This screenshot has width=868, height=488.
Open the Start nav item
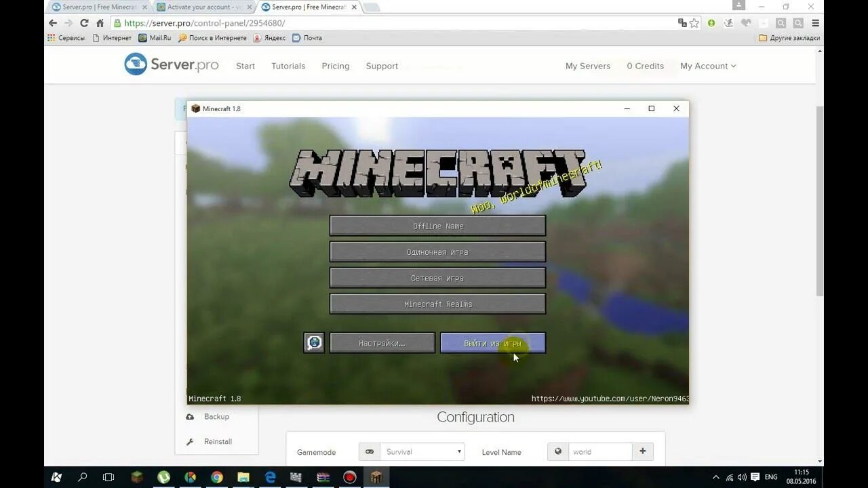coord(245,66)
